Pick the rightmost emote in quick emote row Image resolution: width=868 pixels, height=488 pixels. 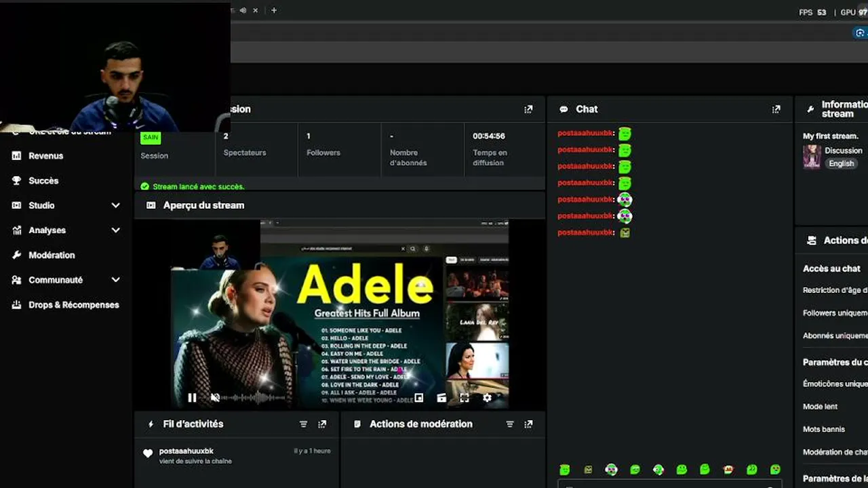tap(775, 470)
